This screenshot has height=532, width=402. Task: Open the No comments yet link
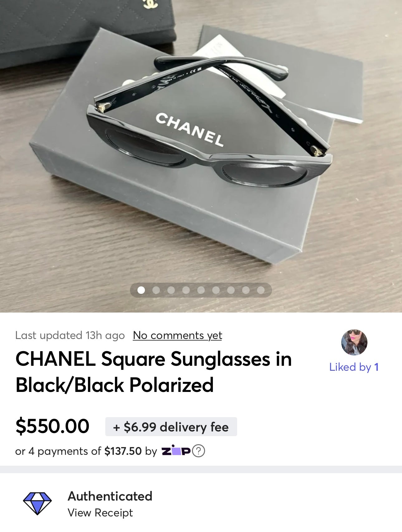(x=177, y=335)
